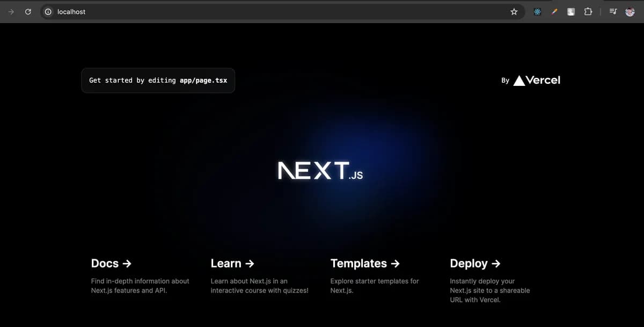Open the color picker eyedropper extension
This screenshot has height=327, width=644.
[555, 12]
